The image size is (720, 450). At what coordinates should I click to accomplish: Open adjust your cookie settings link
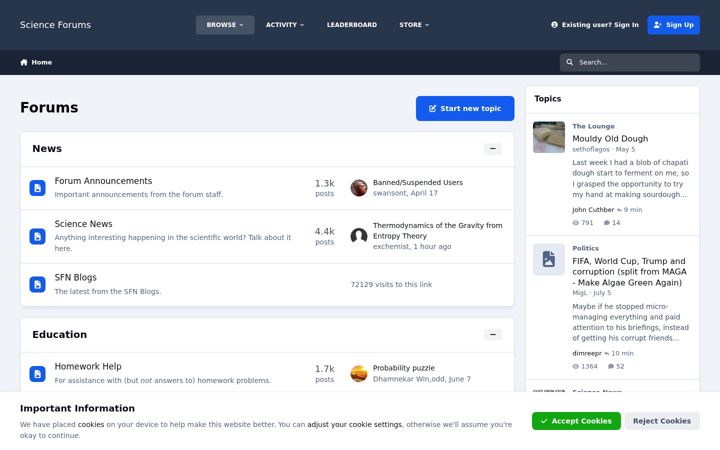point(354,425)
